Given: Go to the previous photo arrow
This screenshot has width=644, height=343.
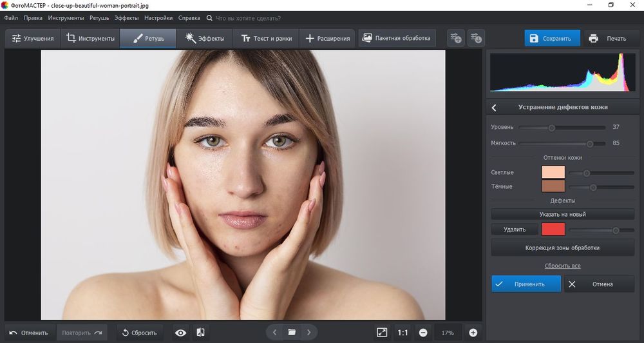Looking at the screenshot, I should (275, 333).
